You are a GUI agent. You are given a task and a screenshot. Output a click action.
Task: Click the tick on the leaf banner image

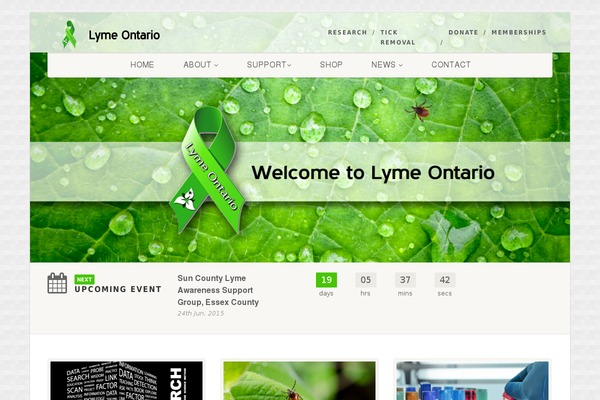419,110
